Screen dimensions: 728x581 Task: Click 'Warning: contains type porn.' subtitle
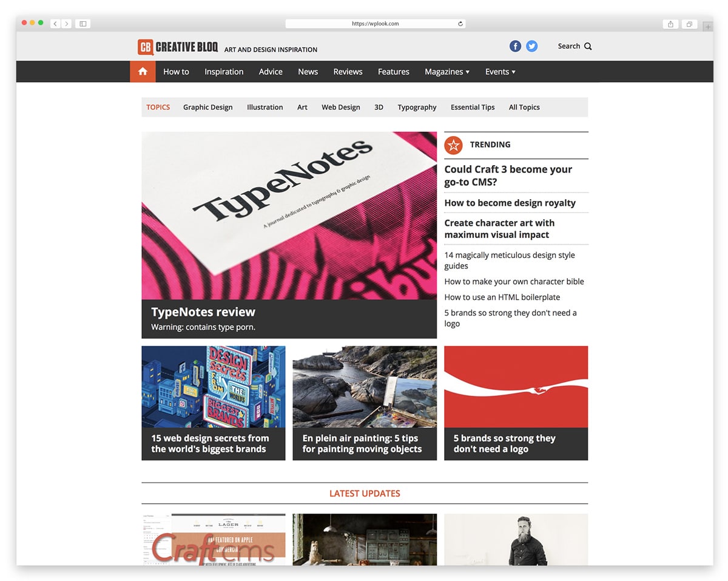[203, 327]
